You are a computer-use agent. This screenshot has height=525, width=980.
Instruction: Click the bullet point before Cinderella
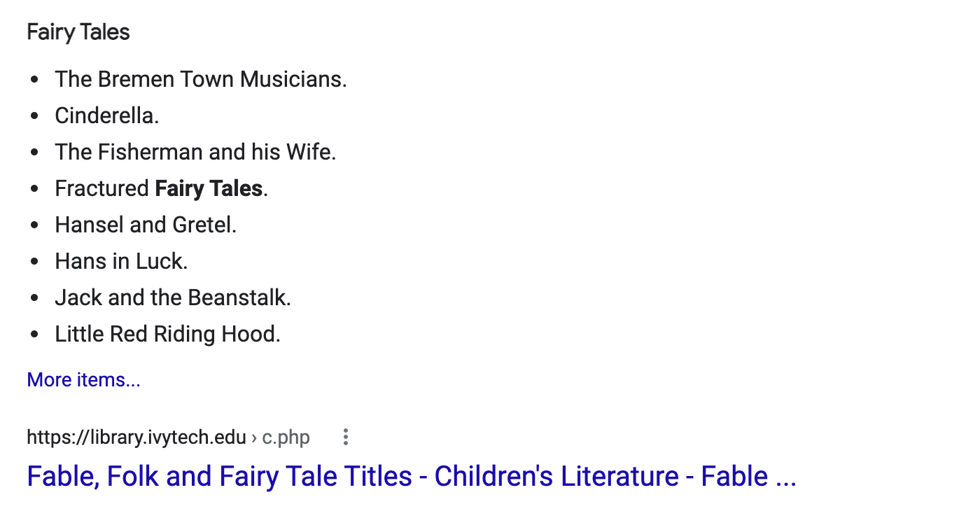(x=35, y=116)
